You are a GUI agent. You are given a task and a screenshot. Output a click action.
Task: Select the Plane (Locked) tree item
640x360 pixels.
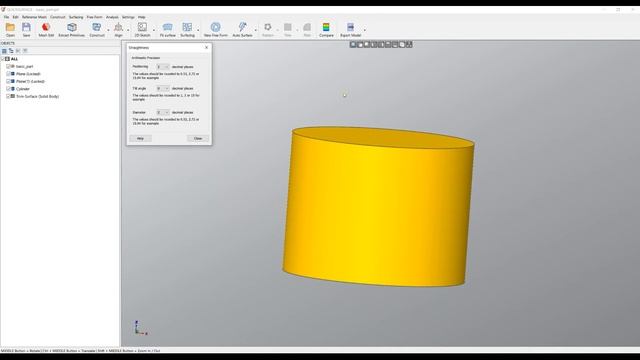click(x=28, y=74)
